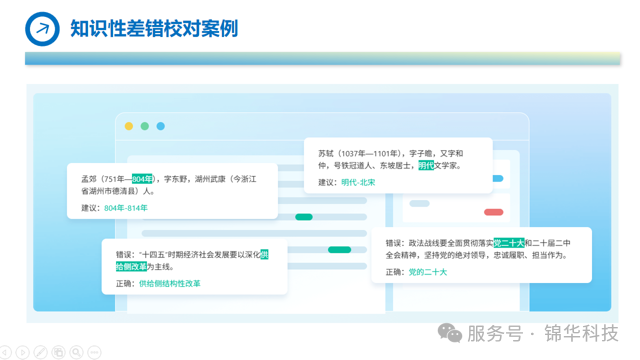
Task: Click the text 全会精神，坚持党的绝对领导
Action: click(x=436, y=255)
